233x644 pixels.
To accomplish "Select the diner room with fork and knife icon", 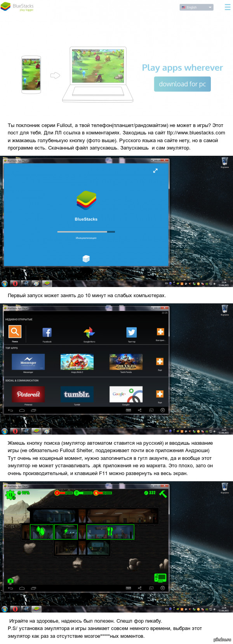I will pyautogui.click(x=110, y=532).
